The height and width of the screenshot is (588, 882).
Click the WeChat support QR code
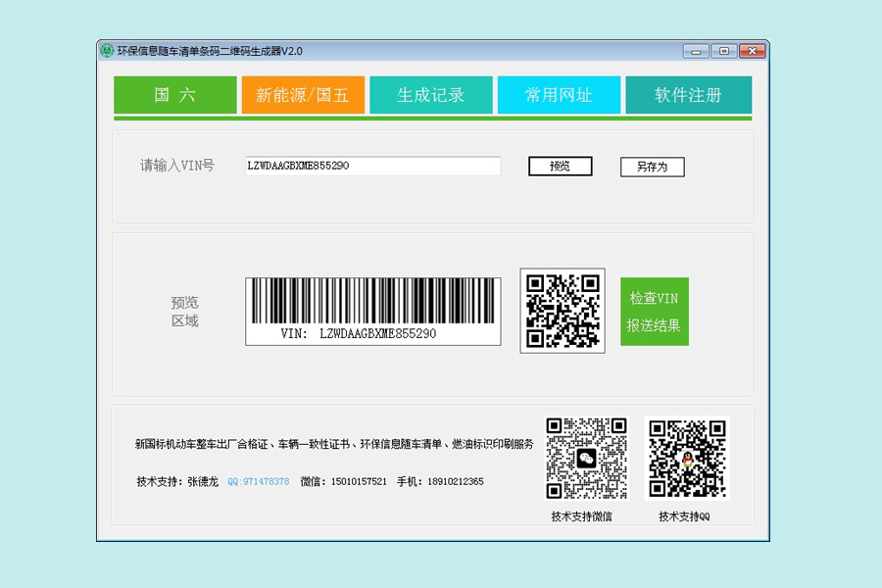point(586,458)
